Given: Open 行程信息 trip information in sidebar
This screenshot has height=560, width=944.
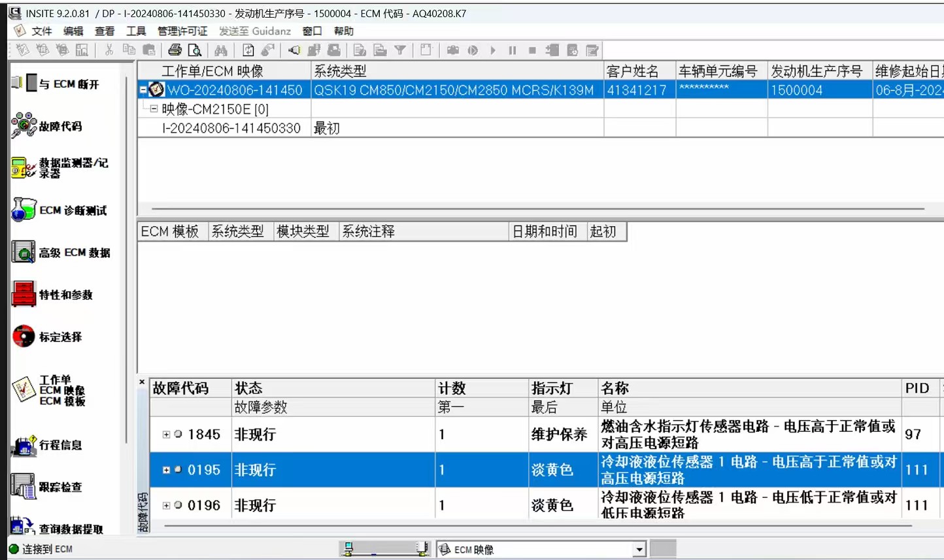Looking at the screenshot, I should click(x=24, y=445).
